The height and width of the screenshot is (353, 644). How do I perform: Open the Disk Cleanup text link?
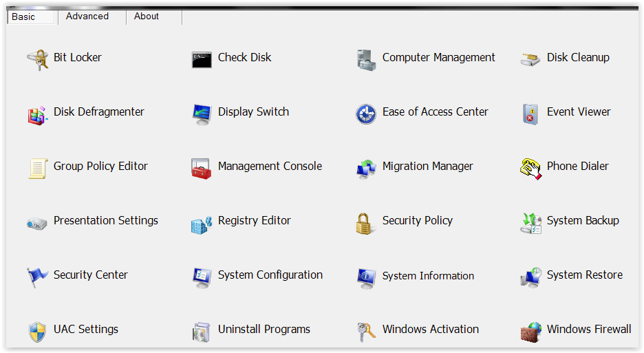pos(578,58)
